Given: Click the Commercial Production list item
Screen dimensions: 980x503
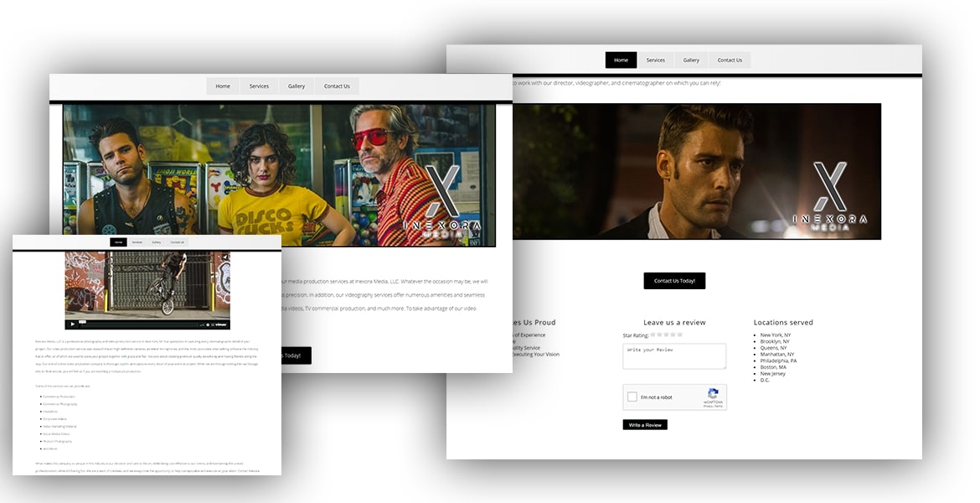Looking at the screenshot, I should pos(59,397).
